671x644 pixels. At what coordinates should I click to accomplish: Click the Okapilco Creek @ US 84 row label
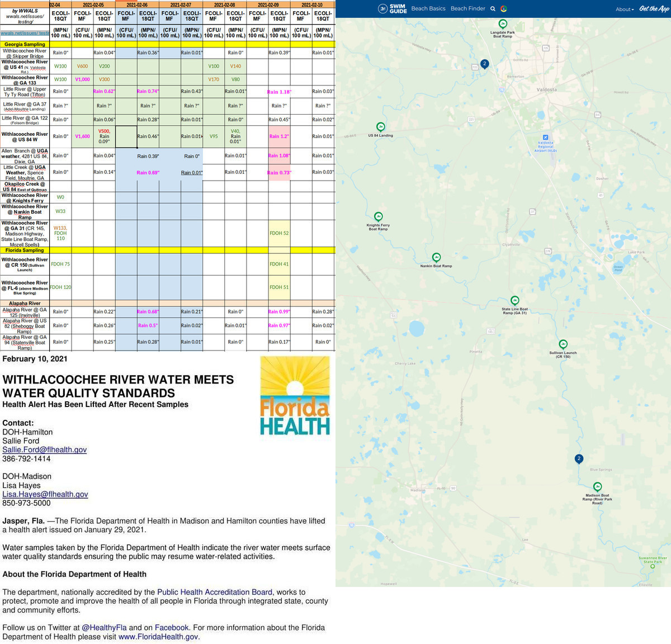(25, 186)
